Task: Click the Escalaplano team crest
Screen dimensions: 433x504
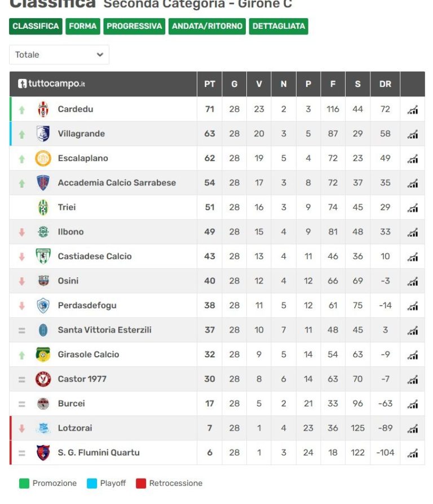Action: (x=43, y=158)
